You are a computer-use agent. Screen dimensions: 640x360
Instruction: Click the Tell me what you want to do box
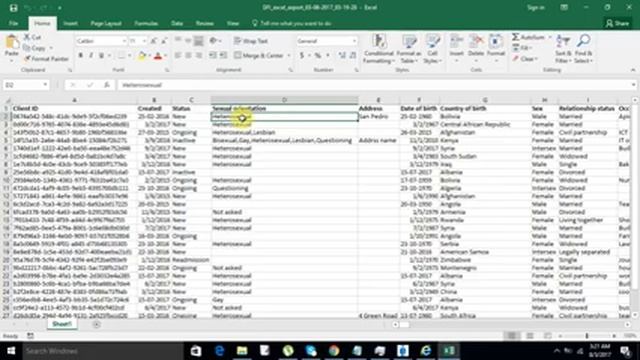[291, 23]
